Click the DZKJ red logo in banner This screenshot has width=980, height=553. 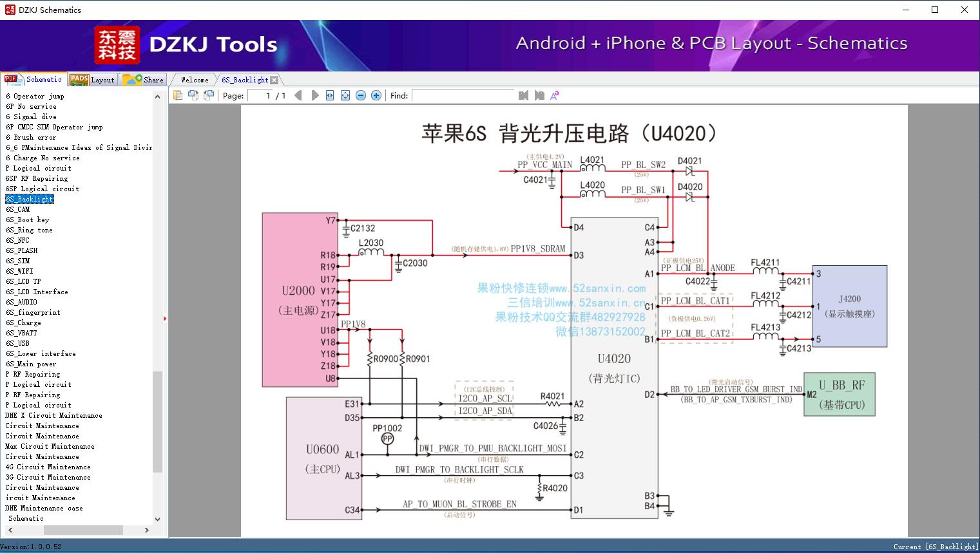117,45
